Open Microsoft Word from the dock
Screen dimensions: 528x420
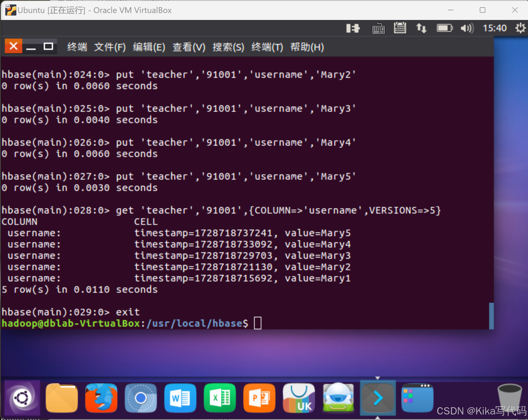click(180, 398)
